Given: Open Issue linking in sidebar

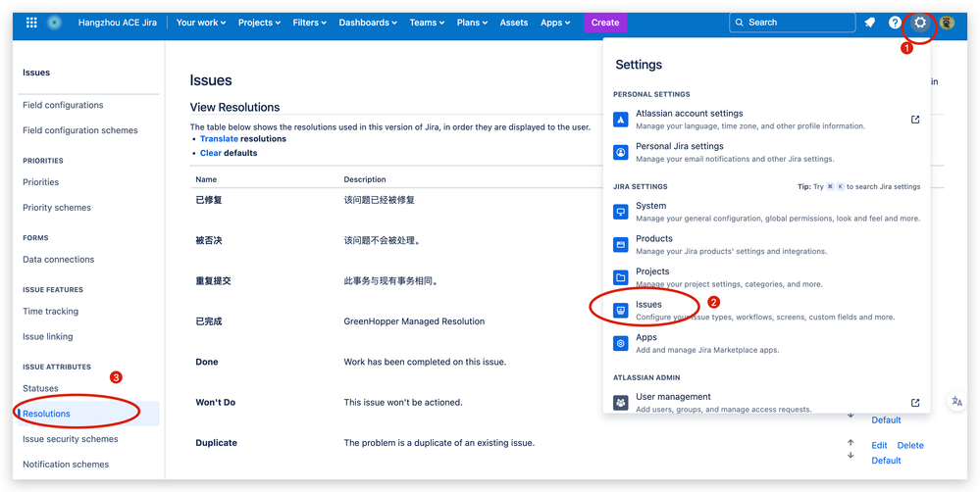Looking at the screenshot, I should (47, 336).
